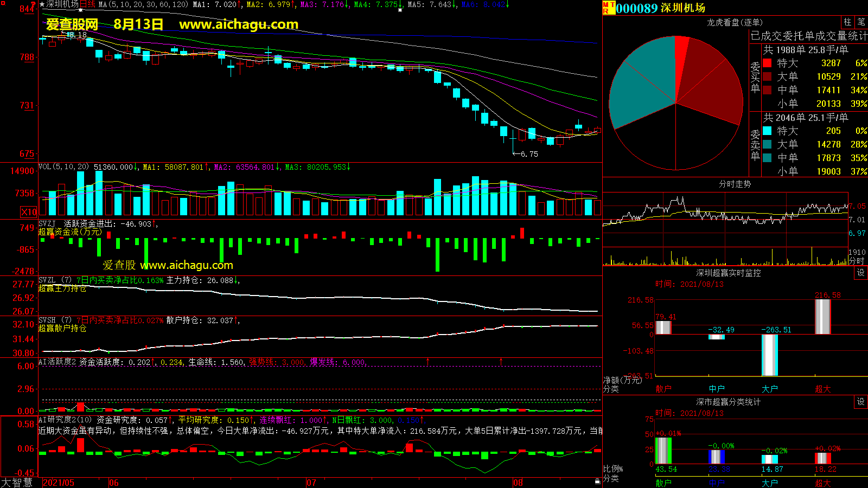Select the 龙虎看盘(逐单) panel title
Image resolution: width=868 pixels, height=488 pixels.
pyautogui.click(x=735, y=22)
